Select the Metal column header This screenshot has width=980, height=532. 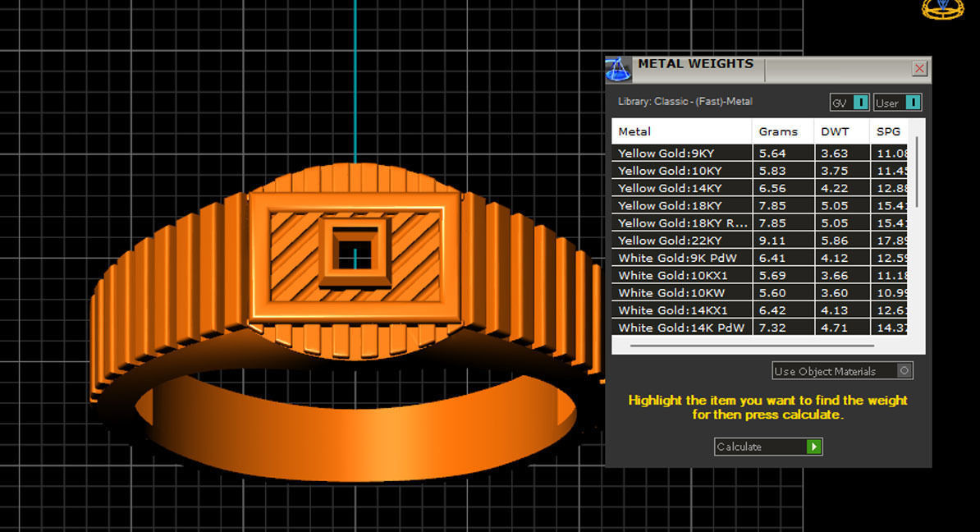pos(681,131)
